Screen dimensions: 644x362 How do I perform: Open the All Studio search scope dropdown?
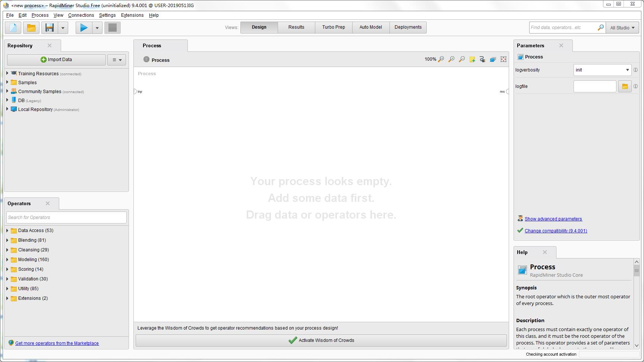pyautogui.click(x=622, y=27)
